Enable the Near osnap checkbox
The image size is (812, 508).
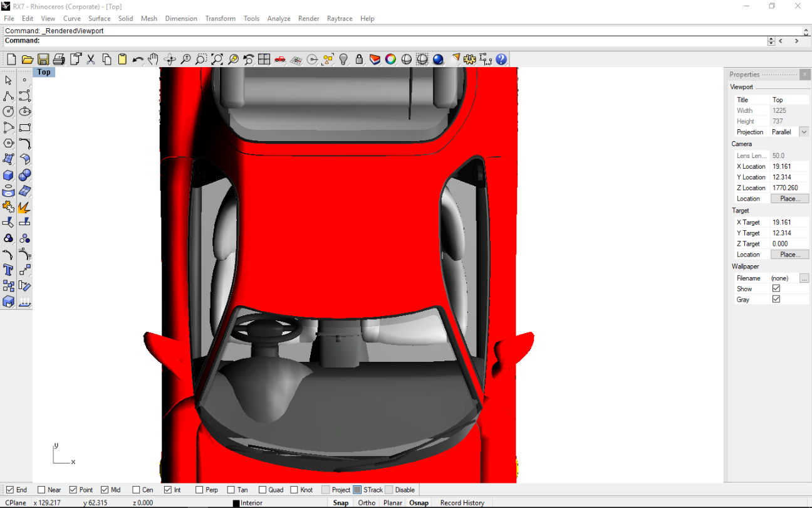click(42, 490)
